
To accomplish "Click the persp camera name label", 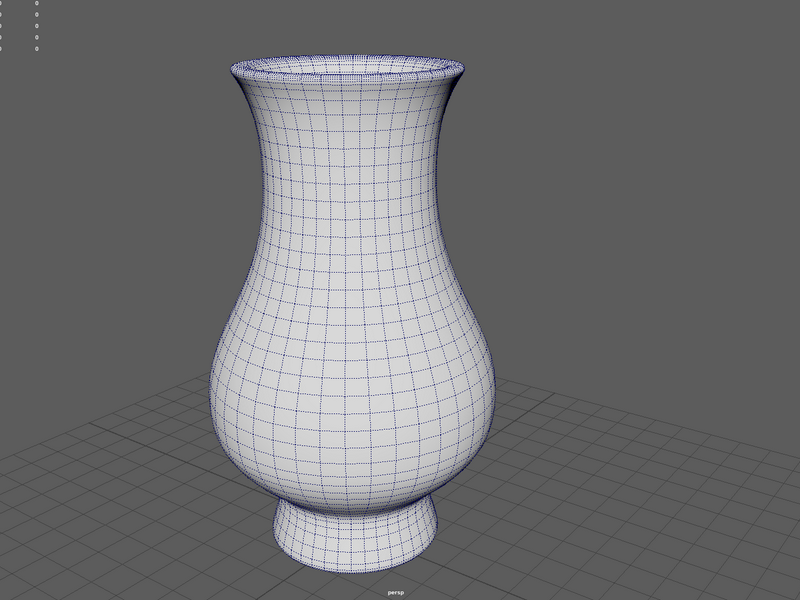I will pos(395,592).
